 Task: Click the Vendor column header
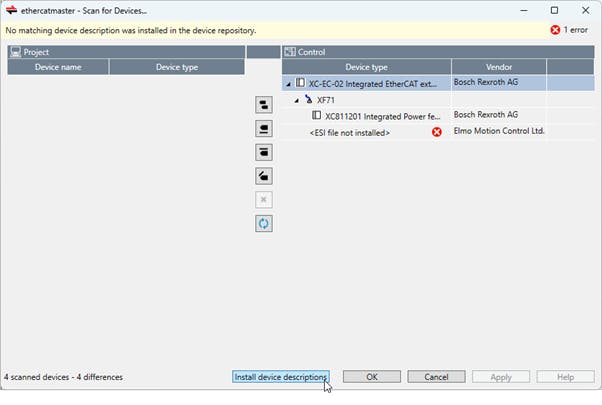click(499, 67)
